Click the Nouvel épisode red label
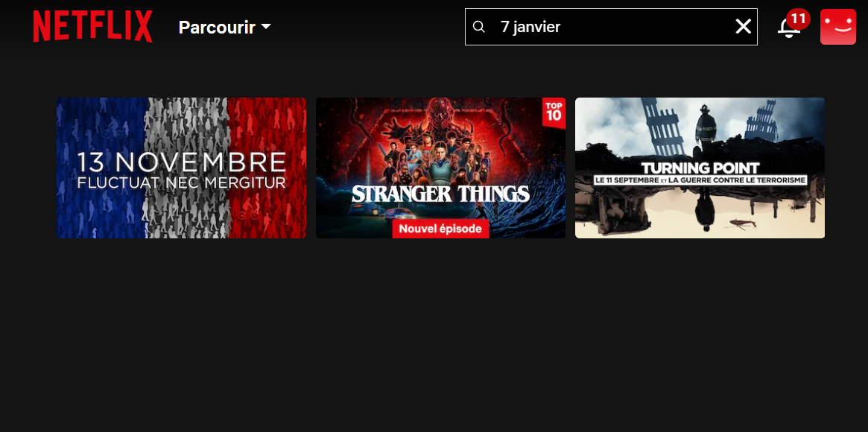The width and height of the screenshot is (868, 432). click(440, 229)
